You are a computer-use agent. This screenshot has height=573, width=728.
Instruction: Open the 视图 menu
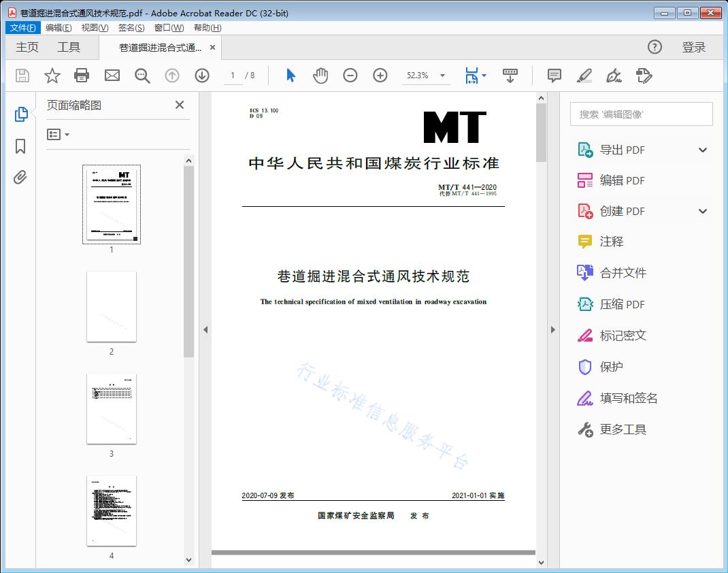pyautogui.click(x=95, y=28)
